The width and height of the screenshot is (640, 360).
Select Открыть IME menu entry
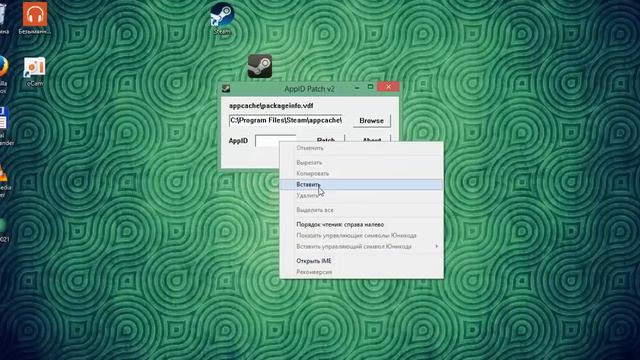click(361, 261)
